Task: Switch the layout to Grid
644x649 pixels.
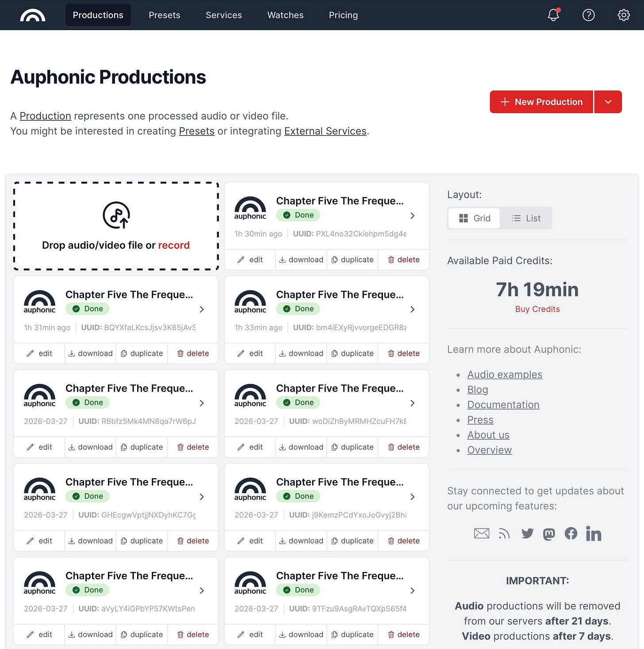Action: [474, 218]
